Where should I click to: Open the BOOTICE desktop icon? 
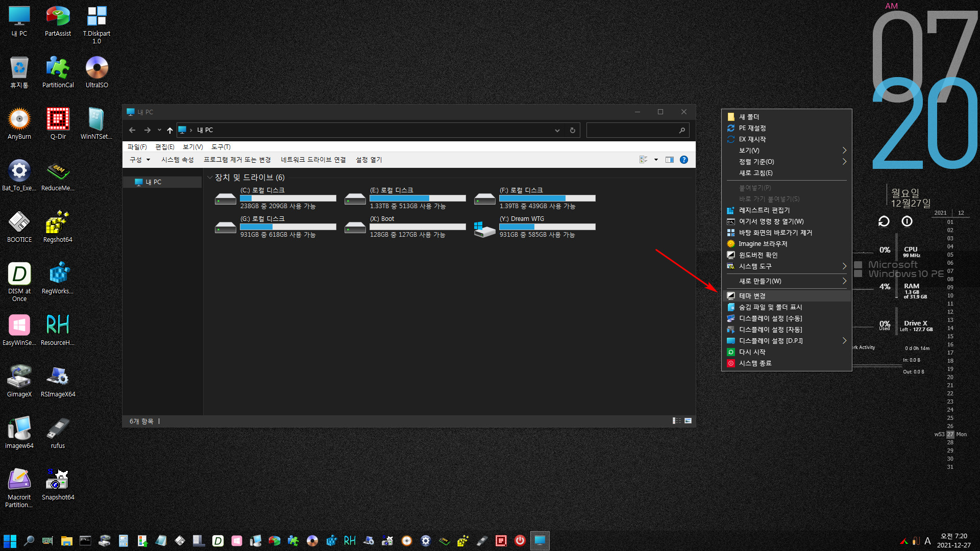click(x=19, y=227)
